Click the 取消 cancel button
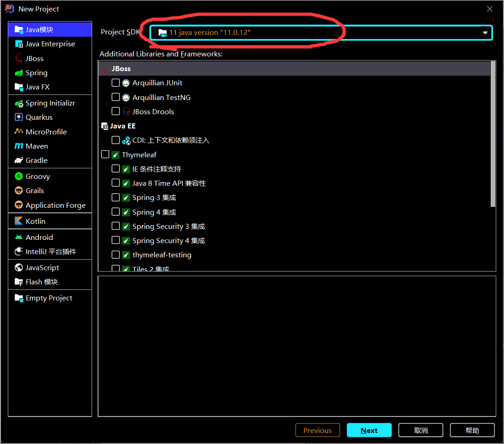 421,430
